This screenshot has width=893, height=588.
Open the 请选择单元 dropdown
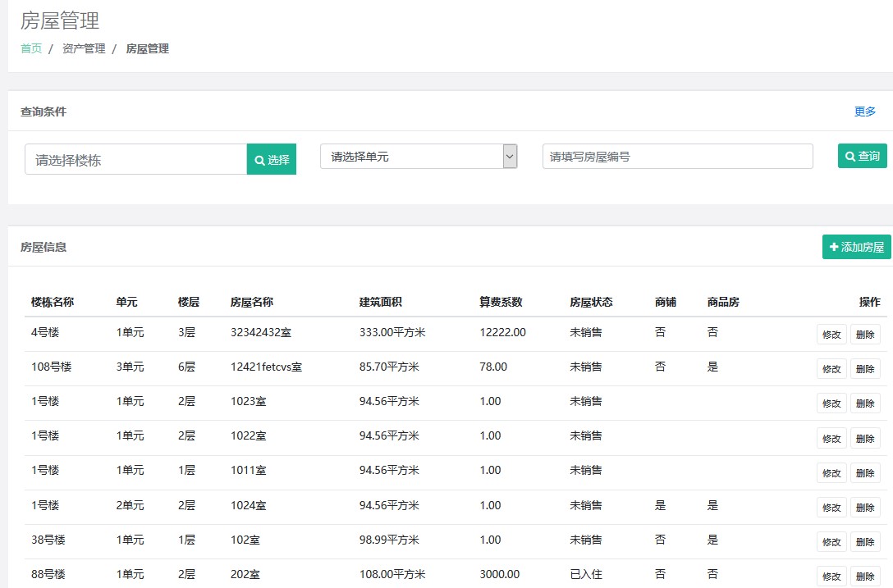[419, 156]
